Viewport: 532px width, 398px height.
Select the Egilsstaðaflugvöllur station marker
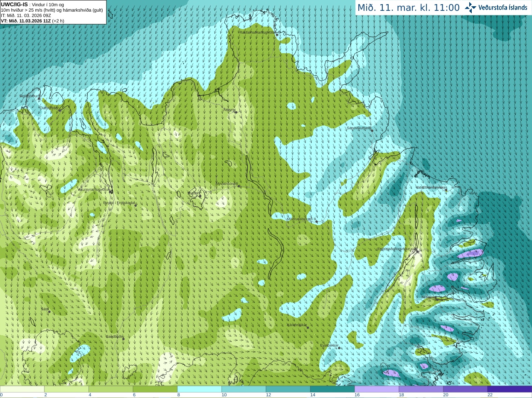tap(417, 251)
